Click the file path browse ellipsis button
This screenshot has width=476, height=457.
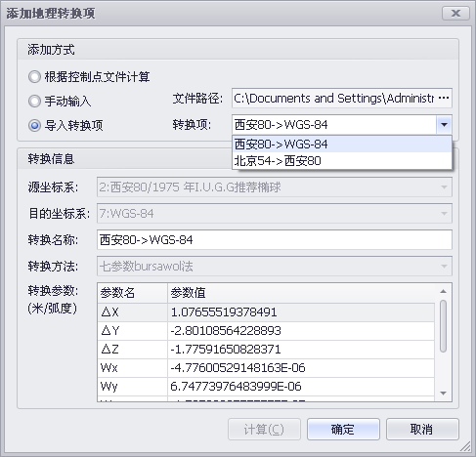[x=444, y=98]
